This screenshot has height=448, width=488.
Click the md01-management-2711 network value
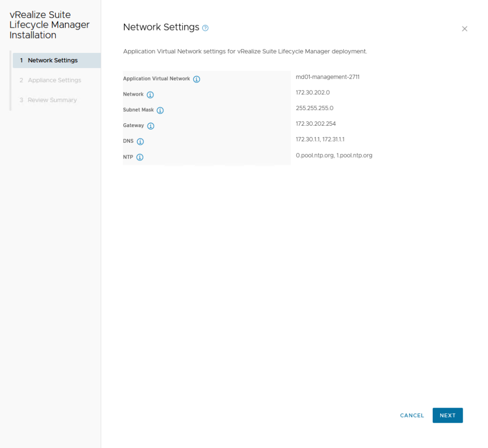point(327,77)
